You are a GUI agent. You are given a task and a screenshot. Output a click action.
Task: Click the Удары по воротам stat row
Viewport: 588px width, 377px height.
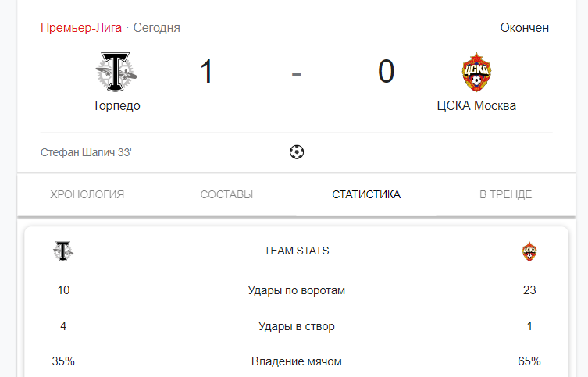tap(296, 290)
